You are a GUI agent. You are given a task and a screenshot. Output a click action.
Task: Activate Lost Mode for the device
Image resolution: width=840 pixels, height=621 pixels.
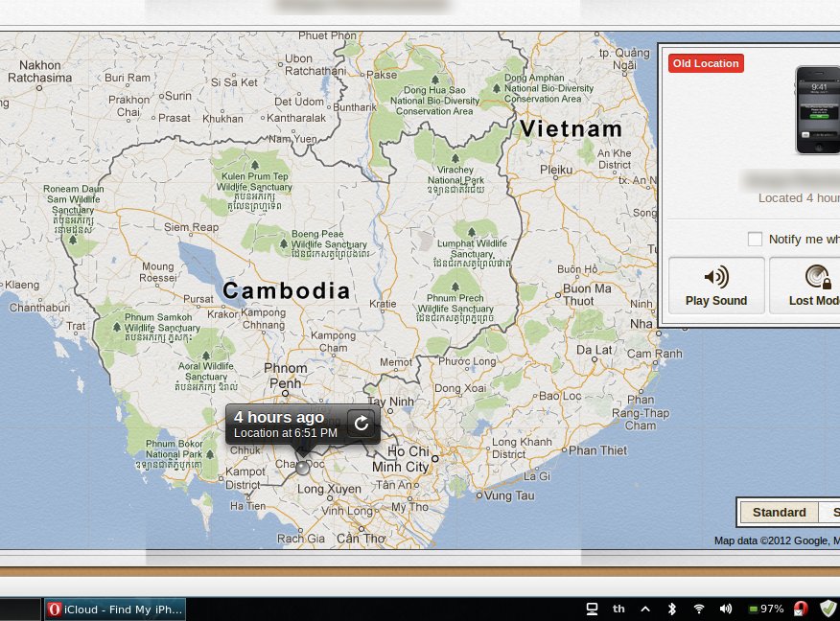pos(805,286)
